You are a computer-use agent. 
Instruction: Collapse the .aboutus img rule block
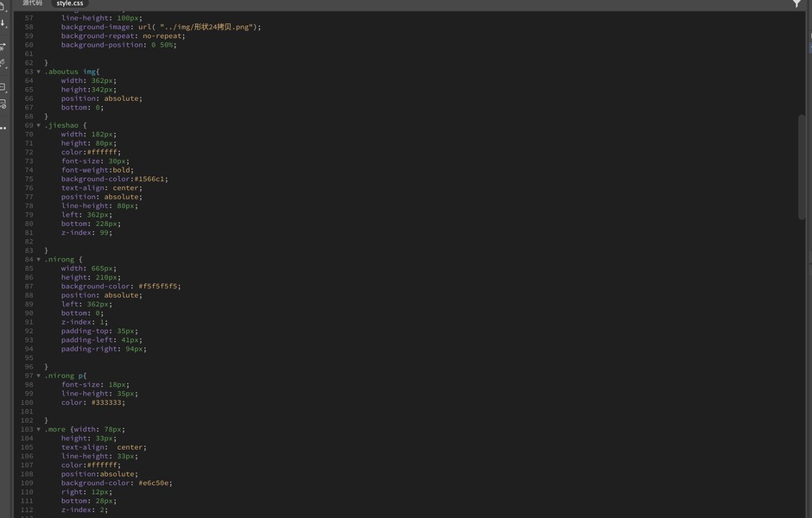pos(38,72)
